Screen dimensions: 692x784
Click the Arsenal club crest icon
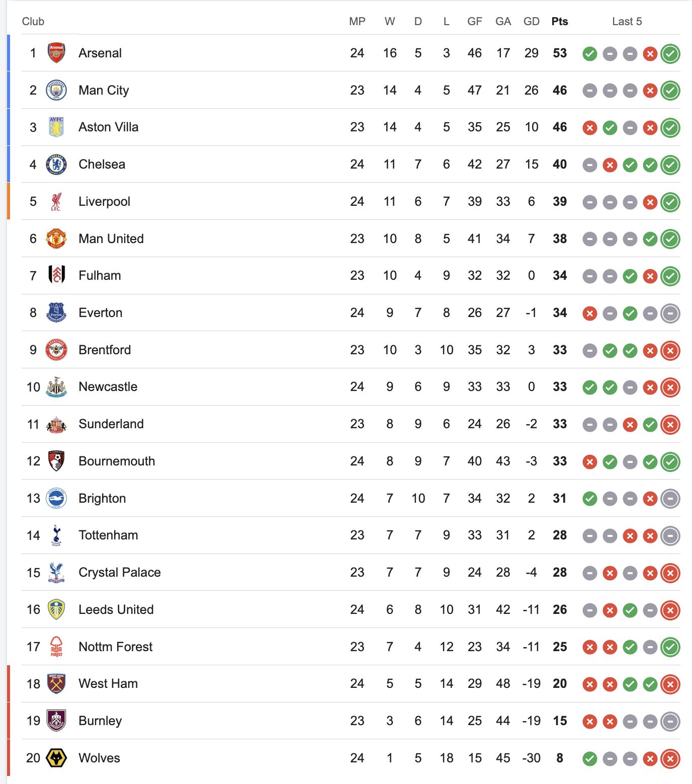coord(56,53)
